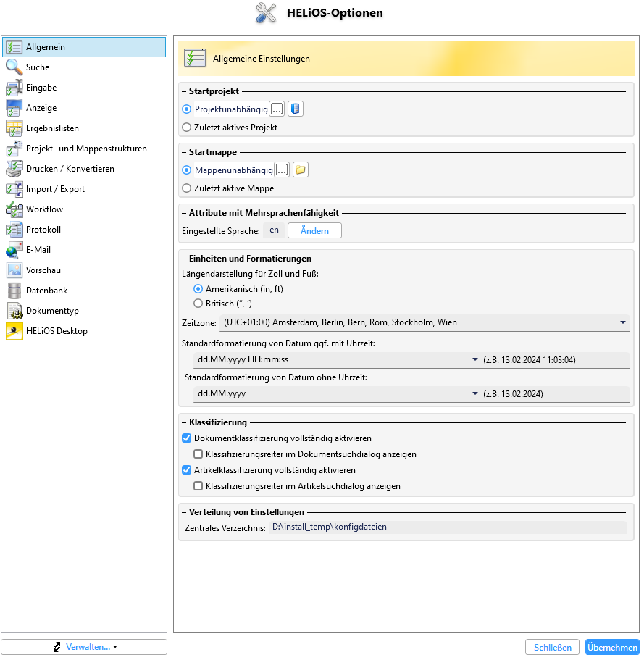The width and height of the screenshot is (644, 660).
Task: Collapse the Startmappe section
Action: click(184, 152)
